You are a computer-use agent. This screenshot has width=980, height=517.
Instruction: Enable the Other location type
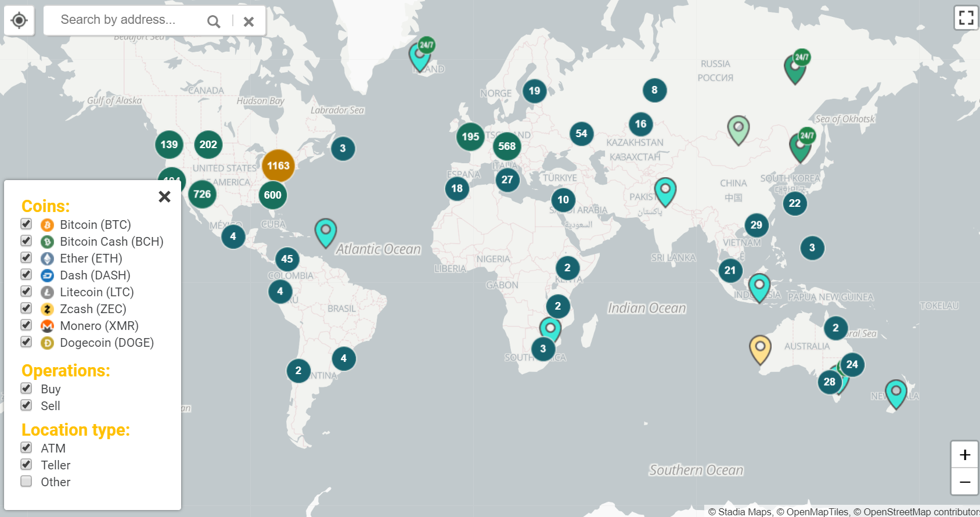point(26,481)
